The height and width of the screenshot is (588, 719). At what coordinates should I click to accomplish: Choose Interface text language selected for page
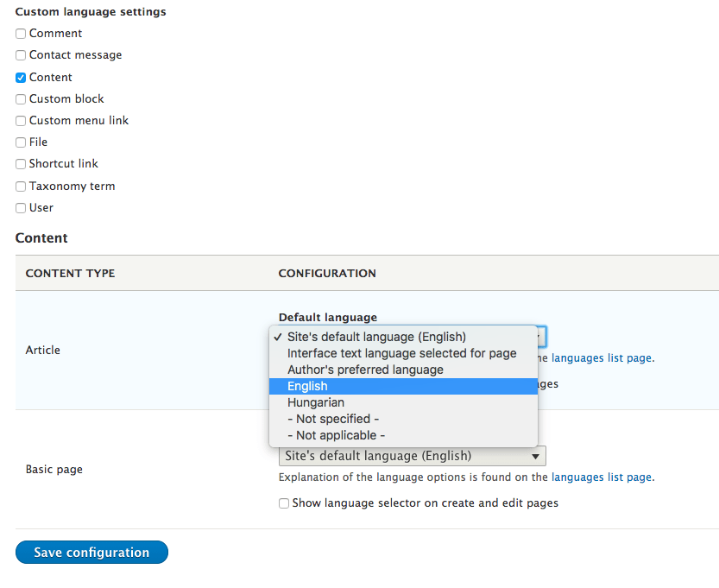(401, 353)
